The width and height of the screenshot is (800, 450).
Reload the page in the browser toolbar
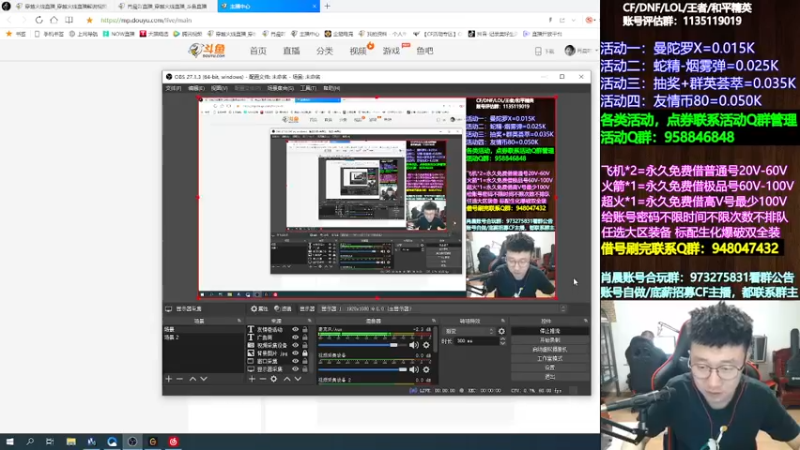[39, 20]
